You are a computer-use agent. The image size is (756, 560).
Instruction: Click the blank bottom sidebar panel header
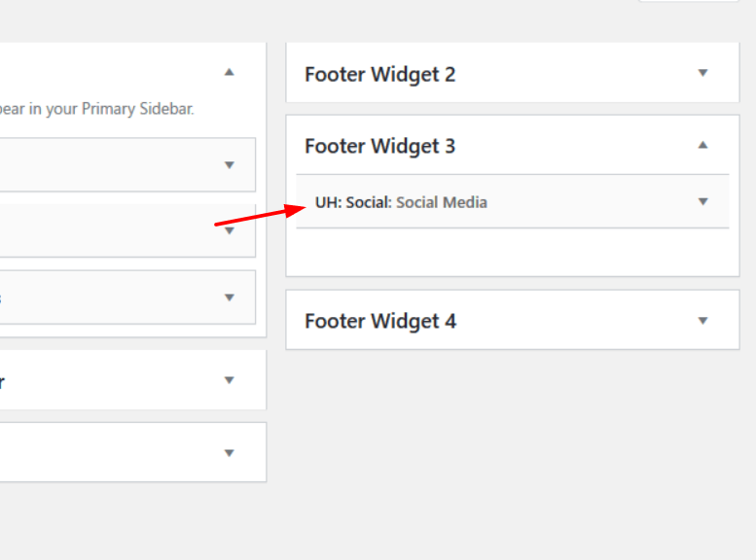[132, 452]
